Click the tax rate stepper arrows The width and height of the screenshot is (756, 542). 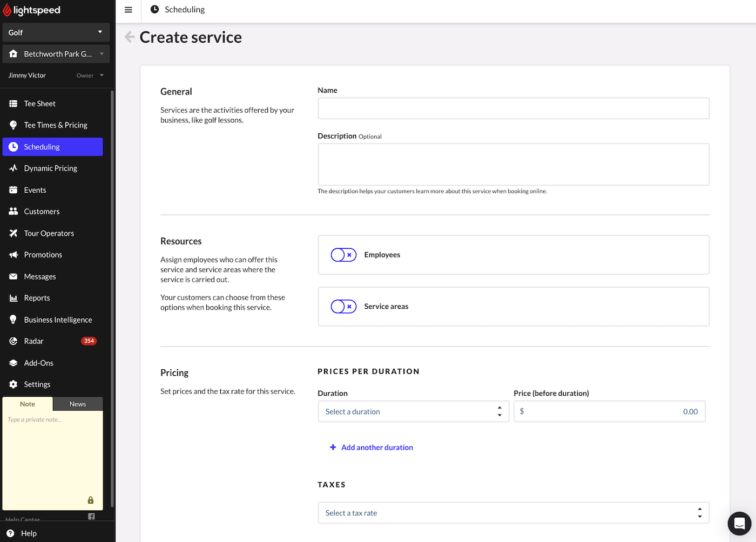pyautogui.click(x=700, y=512)
